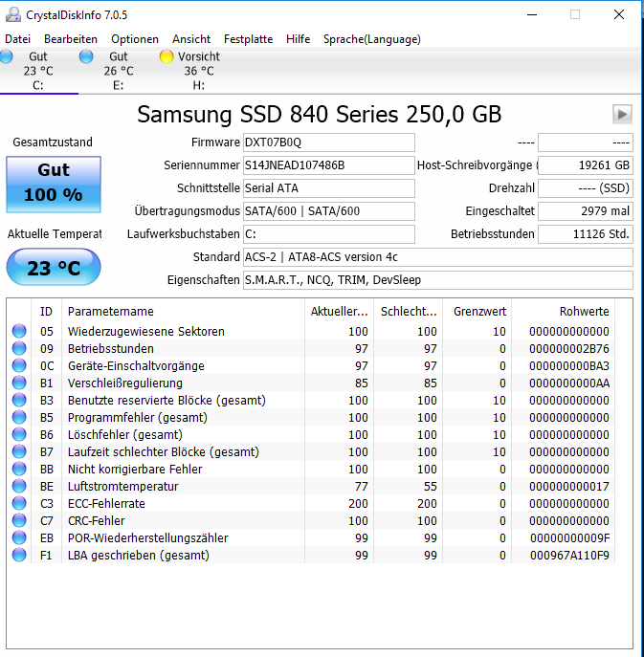Click status icon of Wiederzugewiesene Sektoren row

pos(19,331)
